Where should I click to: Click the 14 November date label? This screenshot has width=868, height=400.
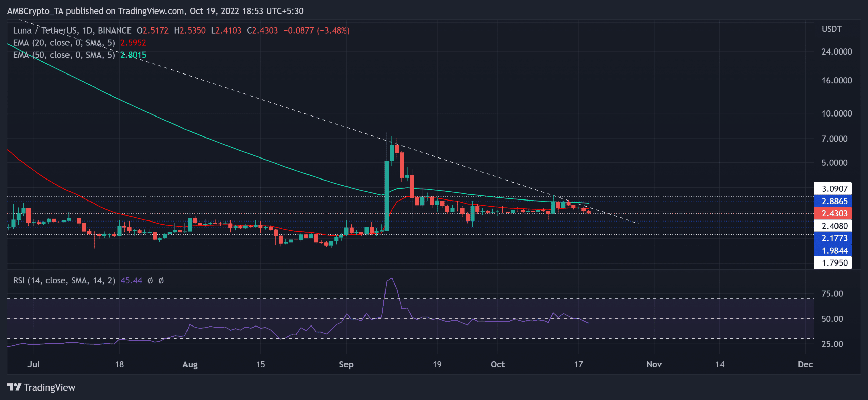(719, 365)
